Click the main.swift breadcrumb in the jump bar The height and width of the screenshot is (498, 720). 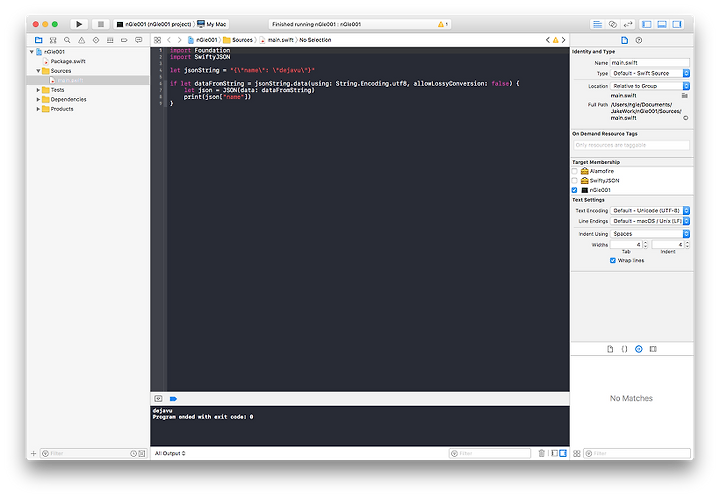point(276,40)
